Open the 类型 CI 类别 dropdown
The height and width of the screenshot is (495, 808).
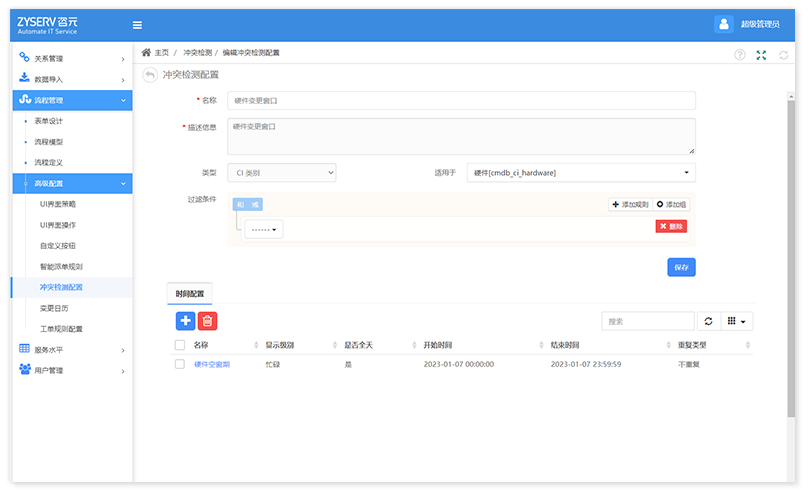(x=281, y=173)
